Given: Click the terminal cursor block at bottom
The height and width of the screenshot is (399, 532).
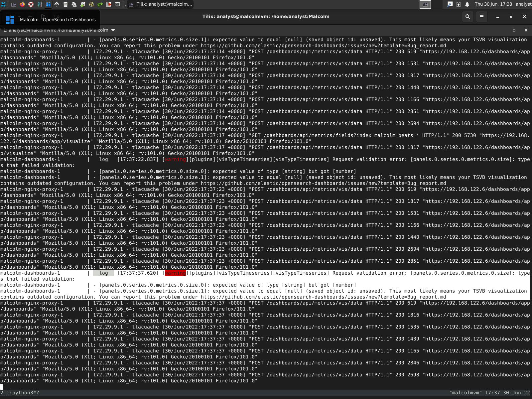Looking at the screenshot, I should [2, 387].
